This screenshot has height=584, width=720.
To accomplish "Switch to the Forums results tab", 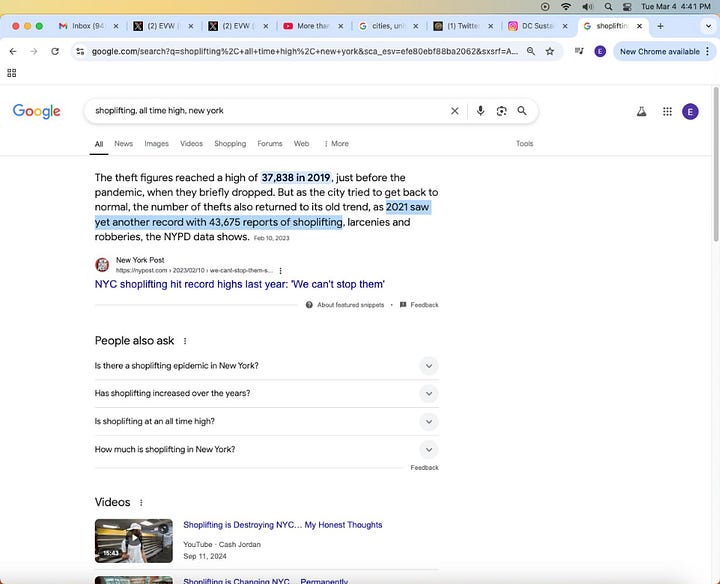I will [270, 144].
